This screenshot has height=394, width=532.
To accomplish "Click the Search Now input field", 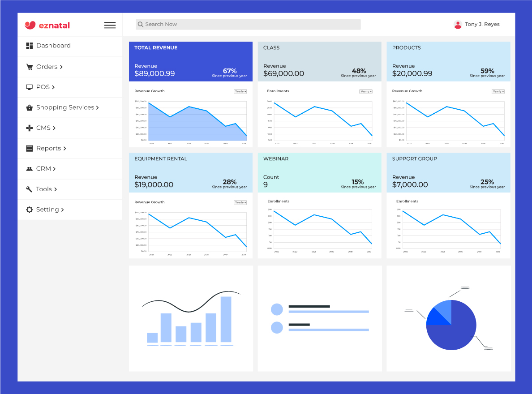I will (248, 25).
